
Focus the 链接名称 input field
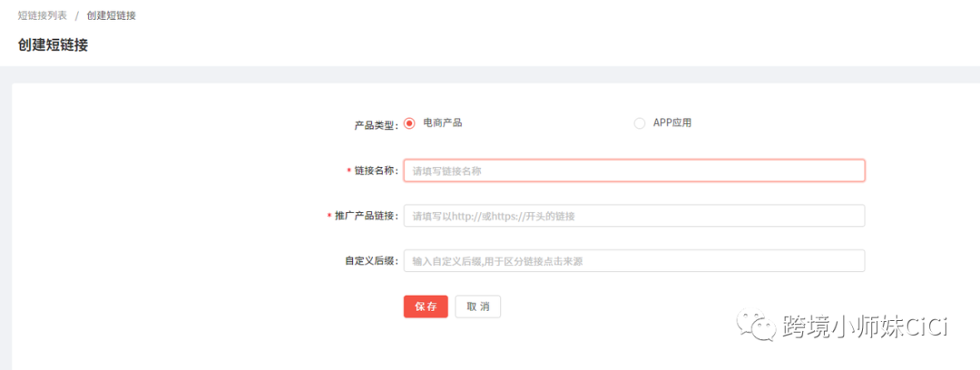point(633,170)
